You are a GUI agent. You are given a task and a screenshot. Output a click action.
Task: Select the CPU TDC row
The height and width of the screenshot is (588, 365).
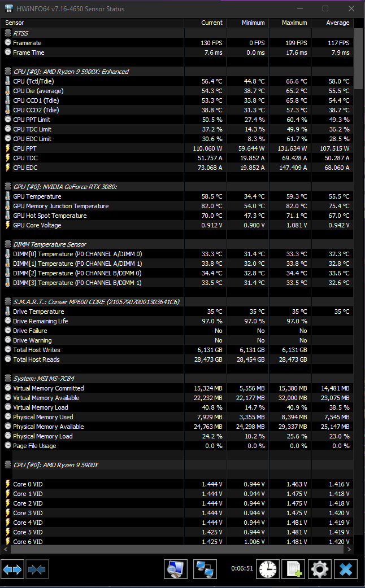pyautogui.click(x=177, y=158)
